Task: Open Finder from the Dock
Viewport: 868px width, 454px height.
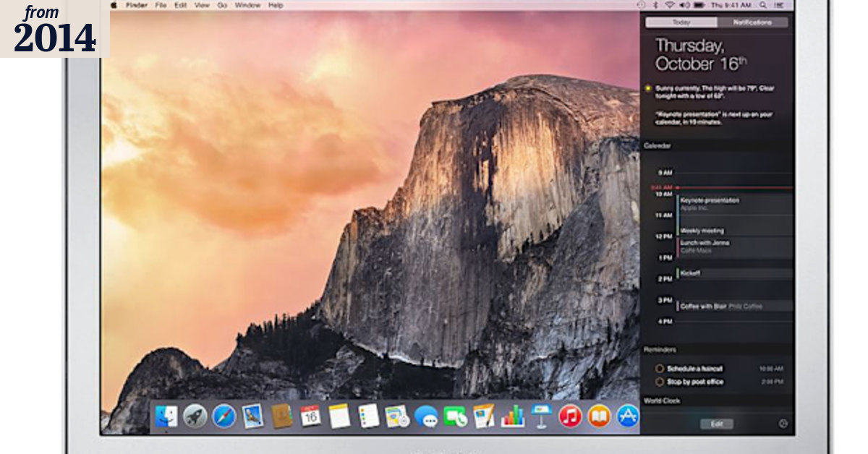Action: pos(166,416)
